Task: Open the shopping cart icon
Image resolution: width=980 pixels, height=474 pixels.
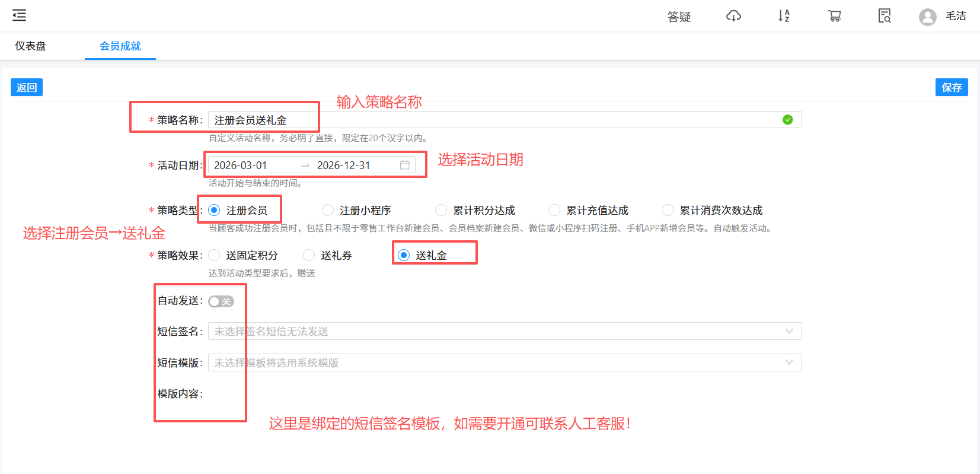Action: pos(834,16)
